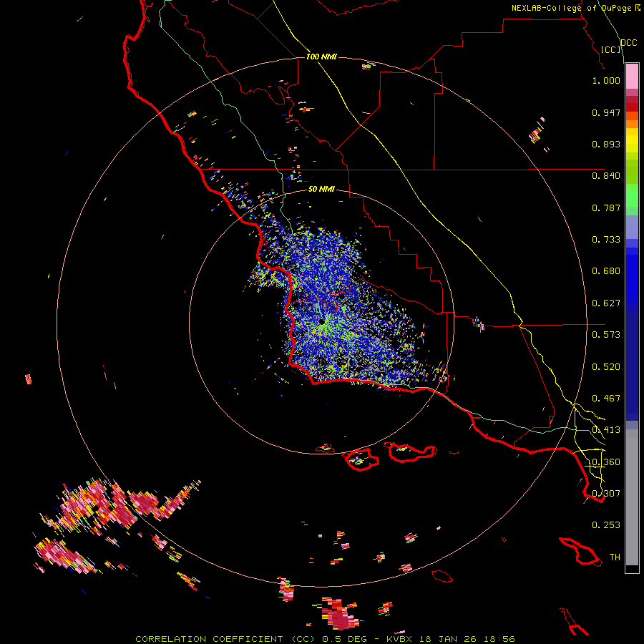This screenshot has height=644, width=644.
Task: Select the 1.000 scale value
Action: pyautogui.click(x=606, y=80)
